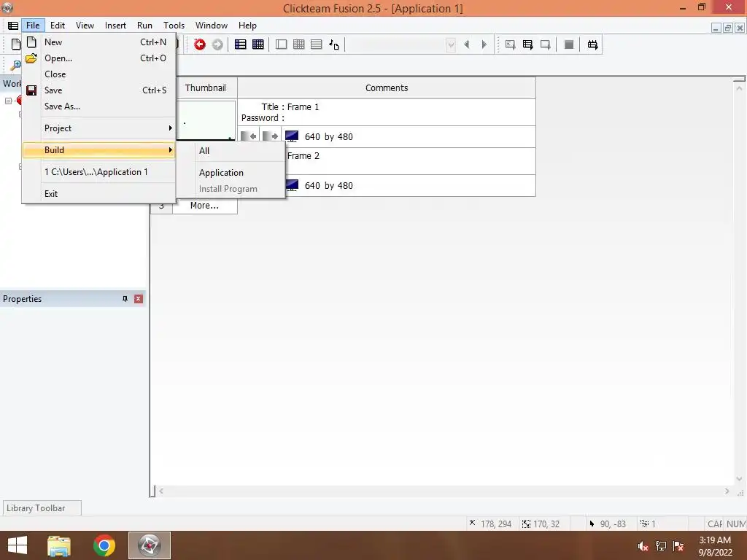
Task: Click the Frame 2 title text
Action: 303,156
